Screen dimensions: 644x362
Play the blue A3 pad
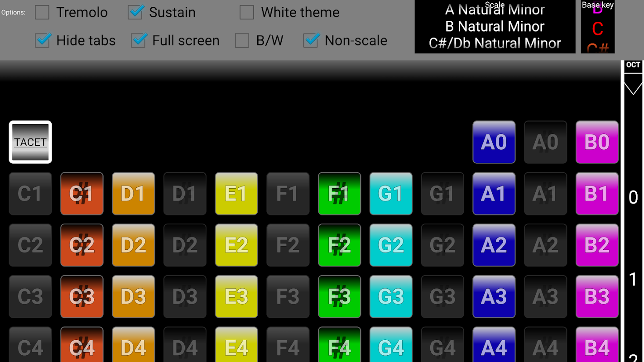coord(494,297)
